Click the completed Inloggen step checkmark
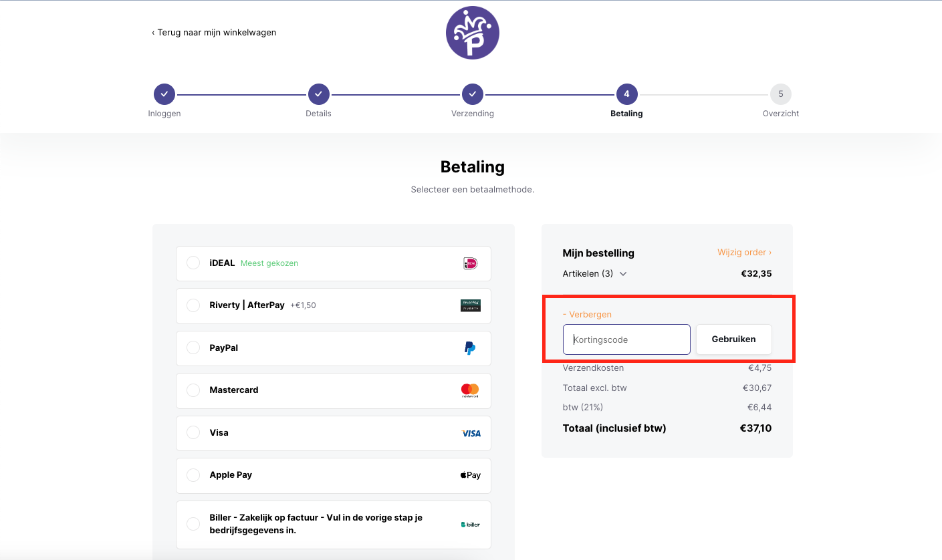 coord(164,94)
